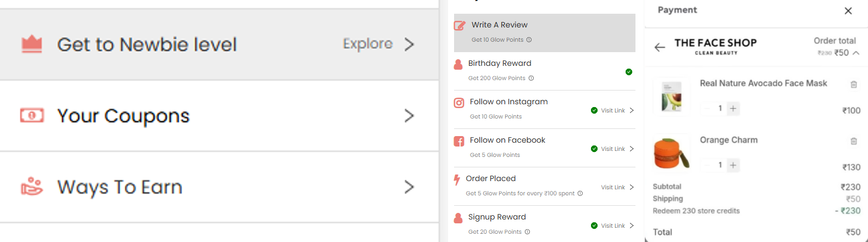Collapse the Order total chevron
This screenshot has width=868, height=242.
(856, 53)
